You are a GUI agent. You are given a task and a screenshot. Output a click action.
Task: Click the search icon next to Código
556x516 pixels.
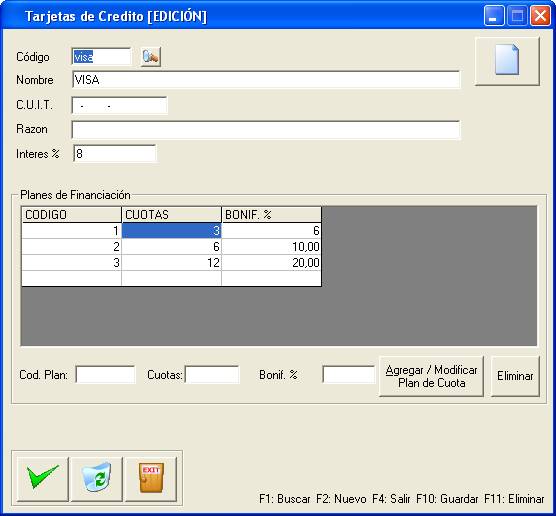pyautogui.click(x=151, y=57)
